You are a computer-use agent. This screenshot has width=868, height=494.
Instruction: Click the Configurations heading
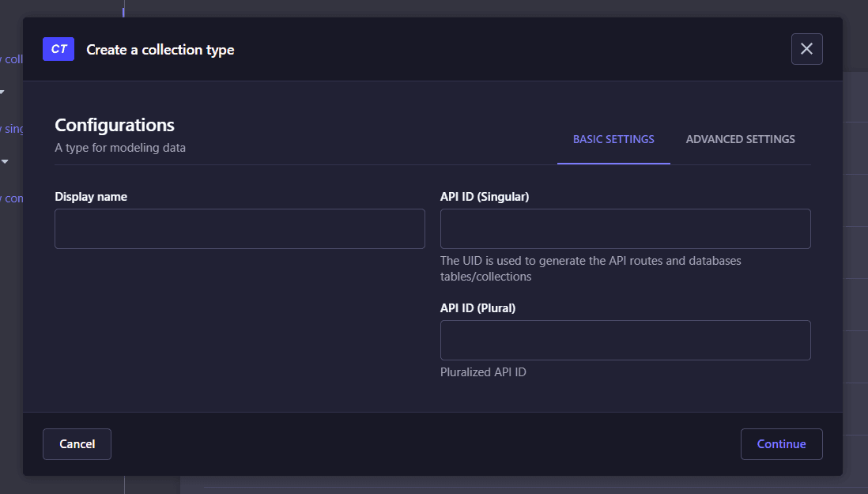click(x=115, y=125)
